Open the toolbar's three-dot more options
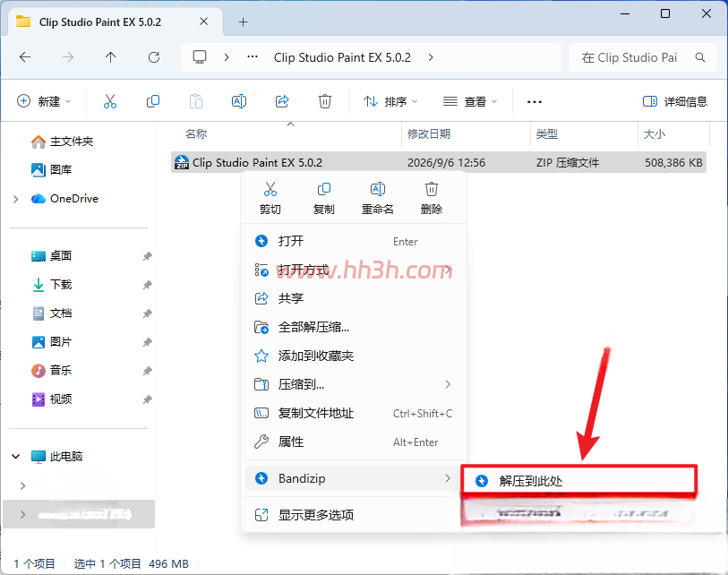This screenshot has width=728, height=575. coord(535,102)
